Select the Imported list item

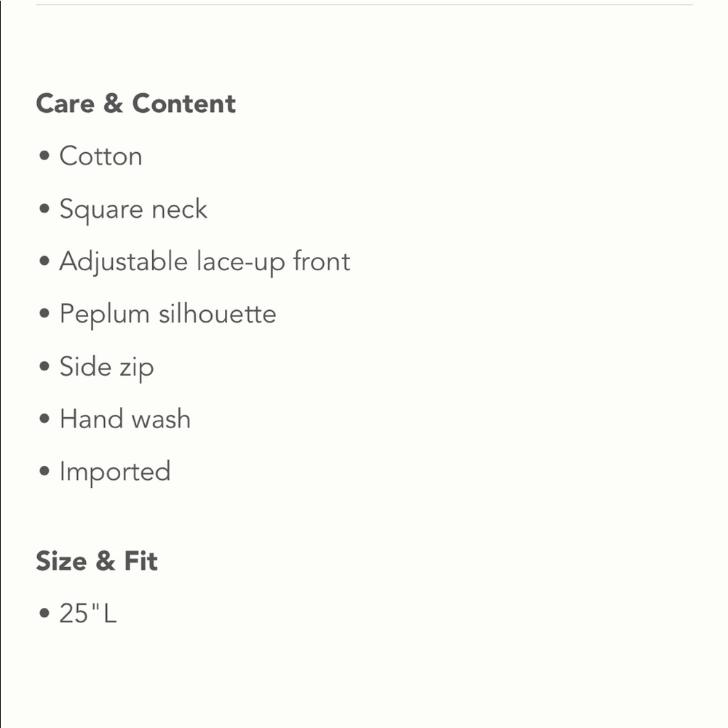coord(115,472)
